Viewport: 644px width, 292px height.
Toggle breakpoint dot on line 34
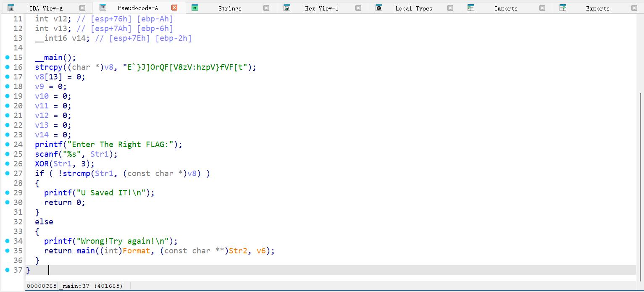tap(7, 241)
